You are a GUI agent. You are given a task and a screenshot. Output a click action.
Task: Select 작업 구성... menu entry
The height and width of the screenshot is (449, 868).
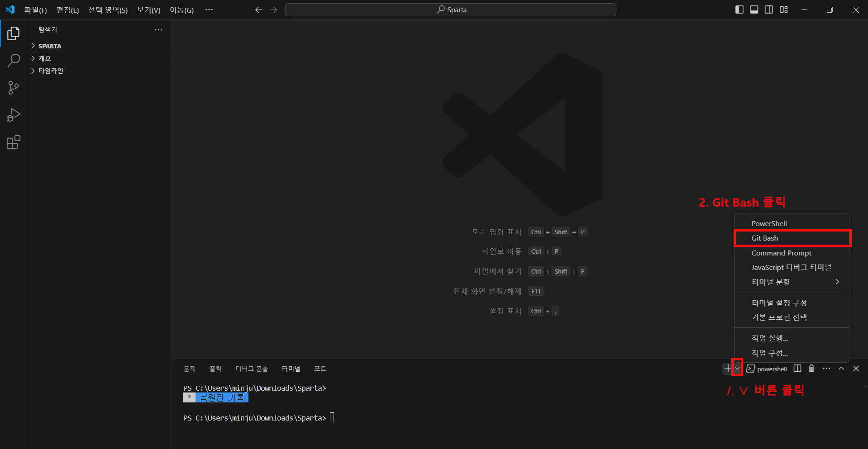(x=792, y=353)
